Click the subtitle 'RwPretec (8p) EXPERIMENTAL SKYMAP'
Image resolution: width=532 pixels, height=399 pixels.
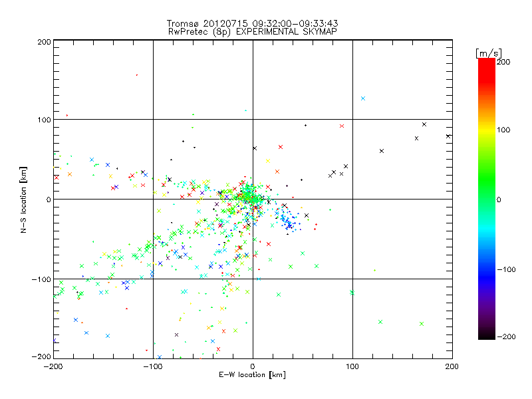point(253,32)
